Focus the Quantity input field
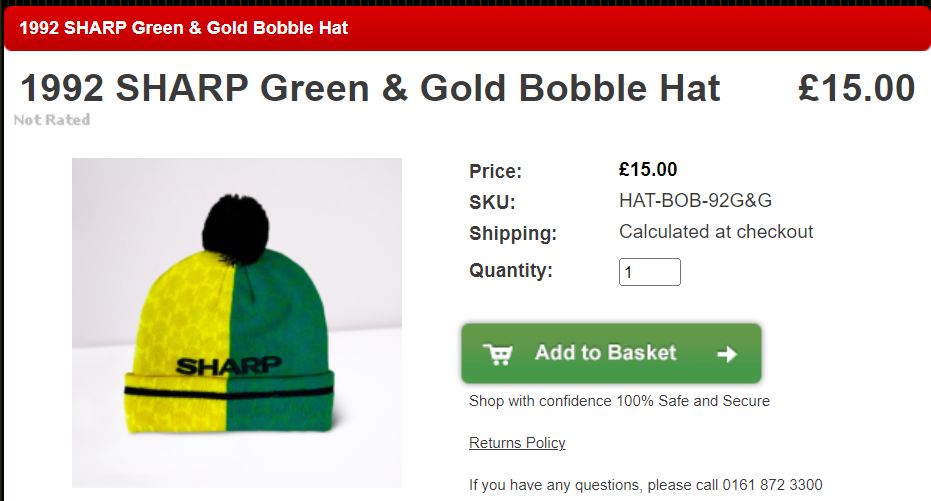Image resolution: width=931 pixels, height=501 pixels. pyautogui.click(x=650, y=272)
